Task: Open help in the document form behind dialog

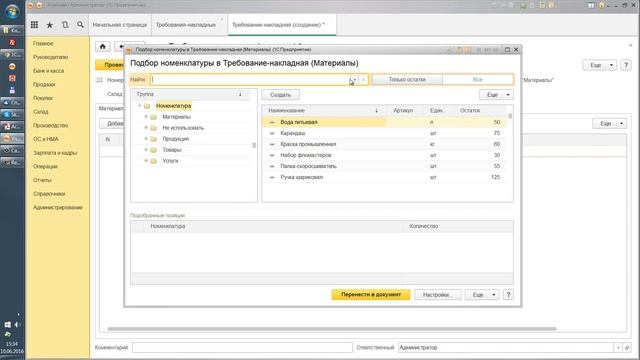Action: [626, 65]
